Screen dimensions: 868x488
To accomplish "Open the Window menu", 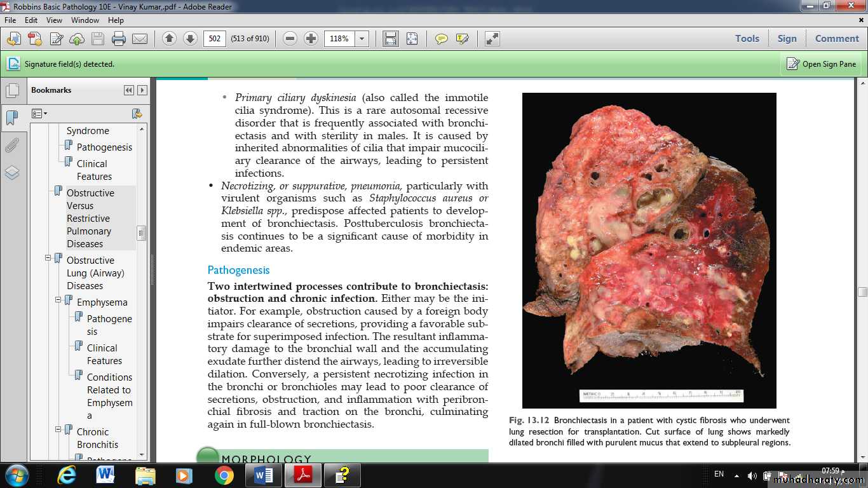I will point(85,20).
